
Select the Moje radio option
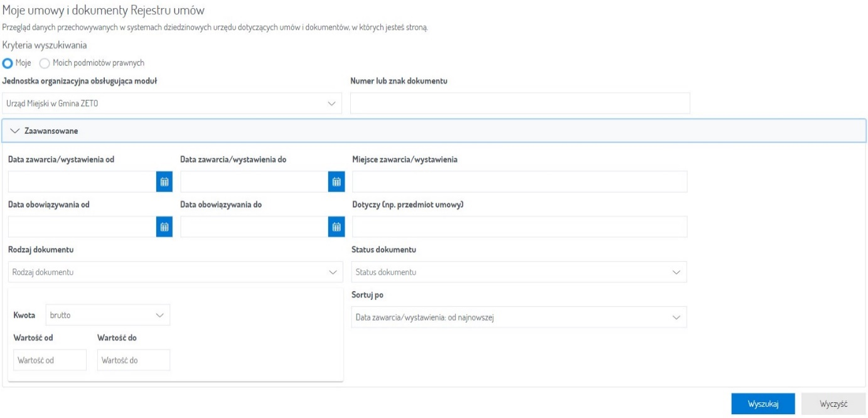point(8,63)
